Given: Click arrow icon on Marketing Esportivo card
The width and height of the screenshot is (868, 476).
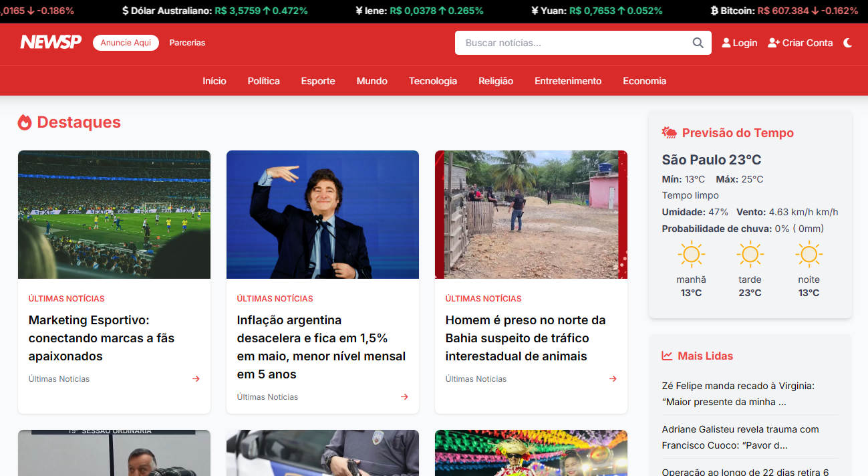Looking at the screenshot, I should [196, 379].
